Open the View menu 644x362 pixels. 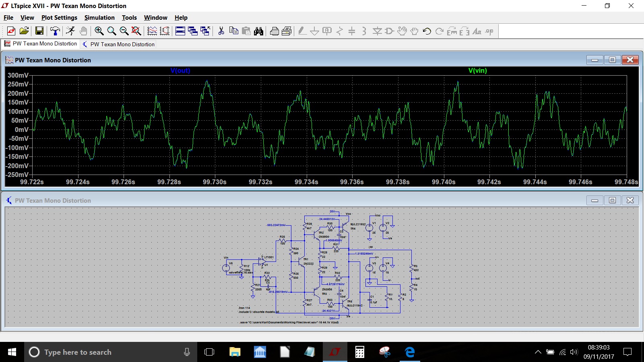pos(27,18)
